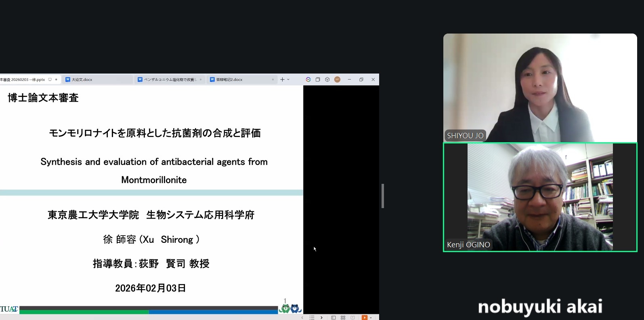This screenshot has height=320, width=644.
Task: Click the user avatar profile icon
Action: pyautogui.click(x=337, y=80)
